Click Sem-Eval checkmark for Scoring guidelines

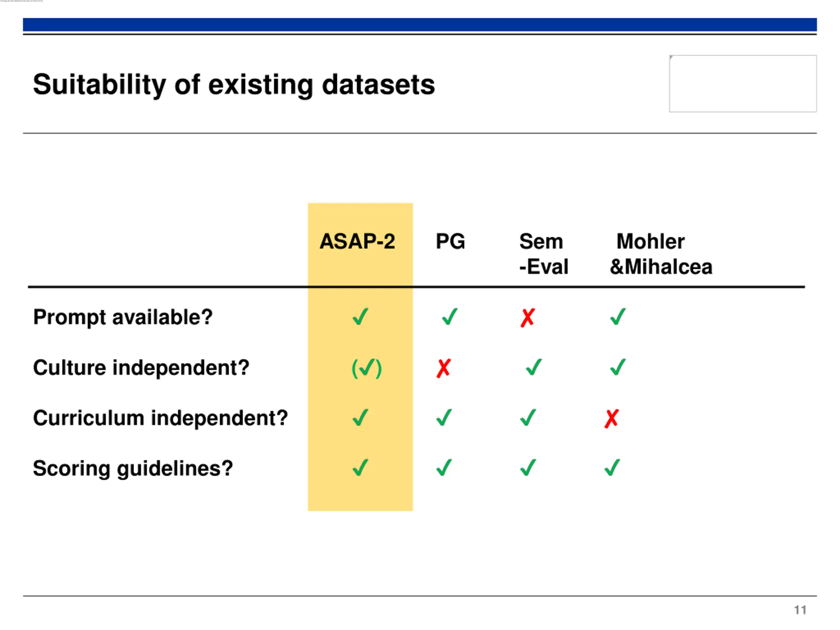click(528, 468)
